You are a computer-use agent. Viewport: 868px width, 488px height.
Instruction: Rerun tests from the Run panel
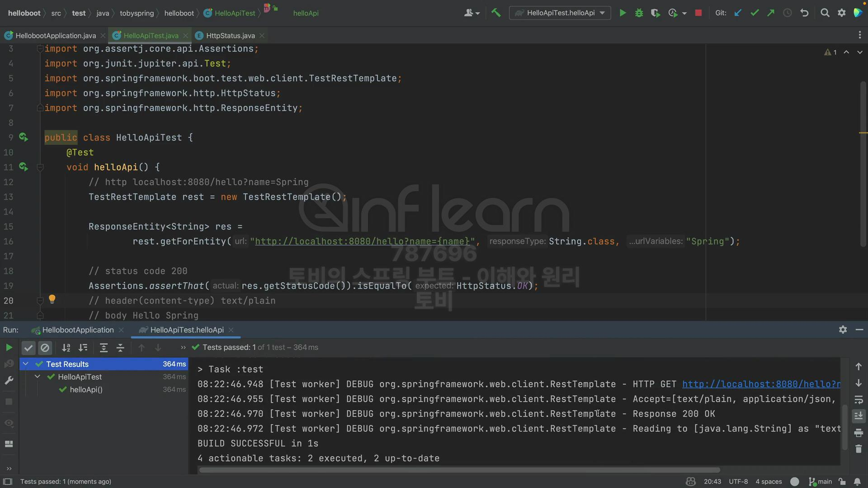9,347
